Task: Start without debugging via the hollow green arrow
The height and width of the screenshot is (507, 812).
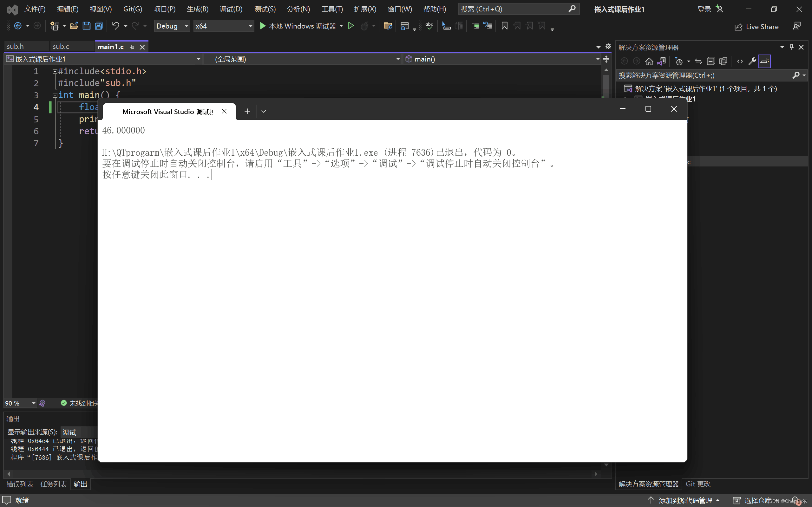Action: [351, 26]
